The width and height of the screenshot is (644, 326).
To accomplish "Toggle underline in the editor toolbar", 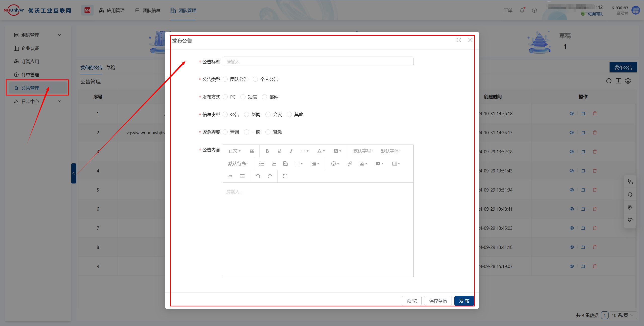I will coord(279,151).
